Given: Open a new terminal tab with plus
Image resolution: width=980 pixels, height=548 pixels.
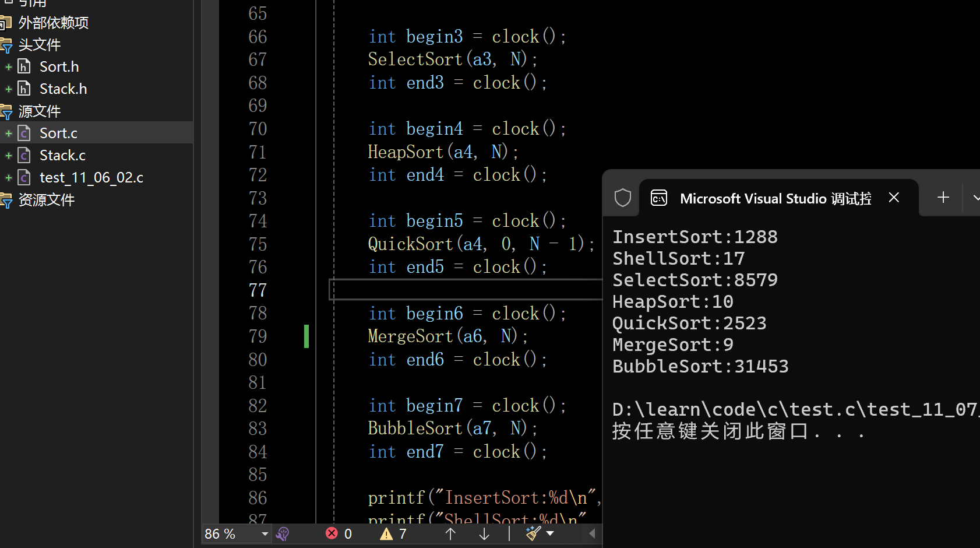Looking at the screenshot, I should 943,198.
